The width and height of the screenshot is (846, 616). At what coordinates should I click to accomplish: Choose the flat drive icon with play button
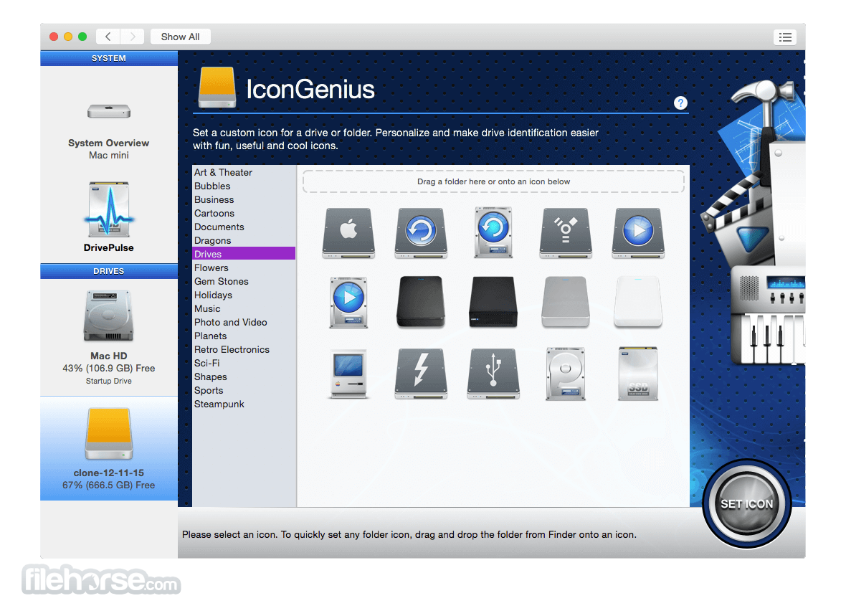tap(638, 232)
